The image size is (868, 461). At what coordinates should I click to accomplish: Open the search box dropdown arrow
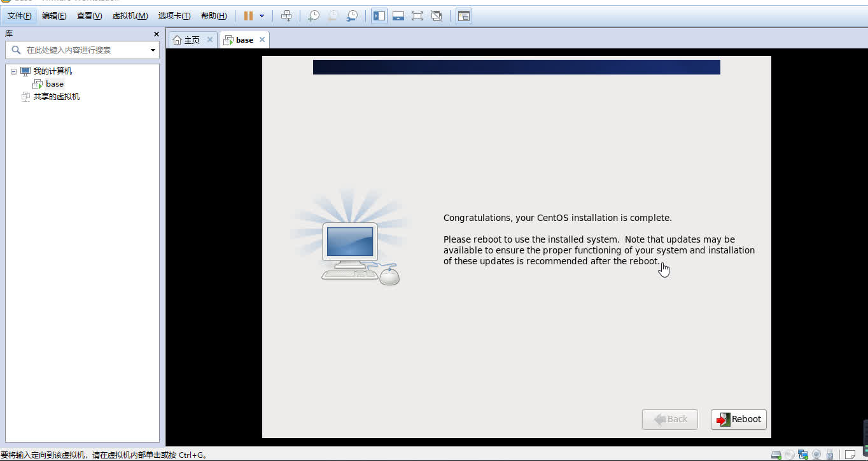pos(153,50)
